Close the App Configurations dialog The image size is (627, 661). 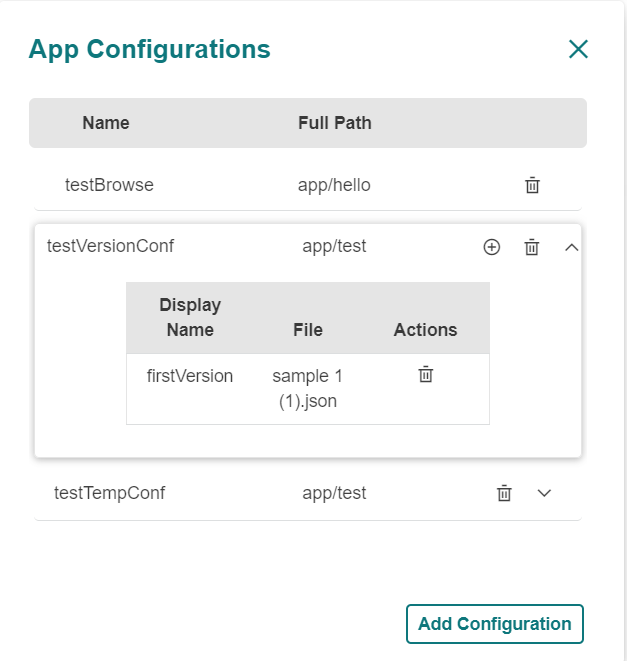click(578, 49)
